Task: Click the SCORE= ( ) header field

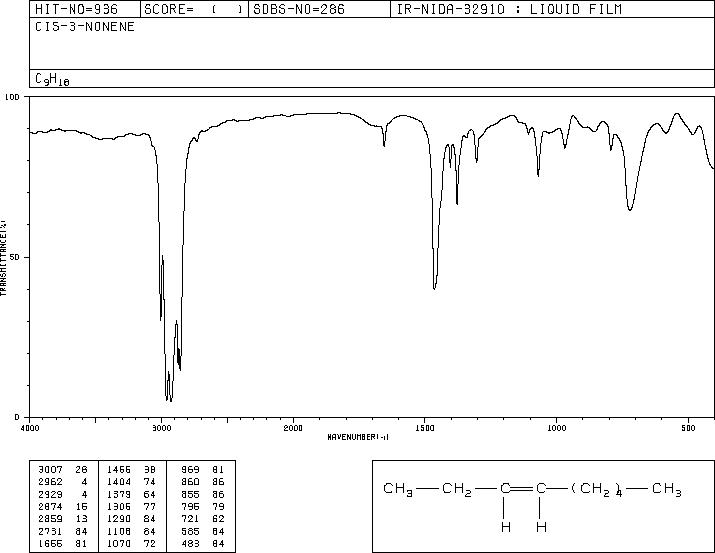Action: click(x=194, y=9)
